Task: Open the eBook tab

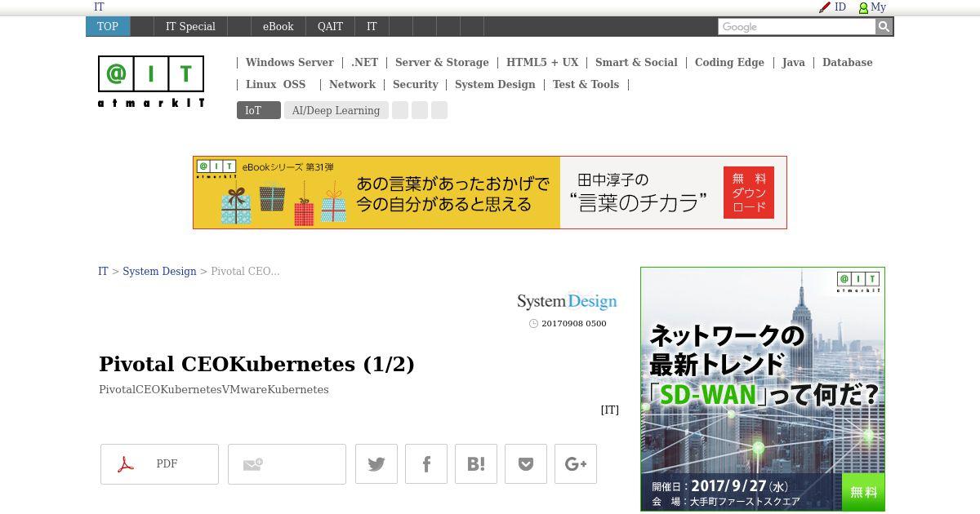Action: (278, 26)
